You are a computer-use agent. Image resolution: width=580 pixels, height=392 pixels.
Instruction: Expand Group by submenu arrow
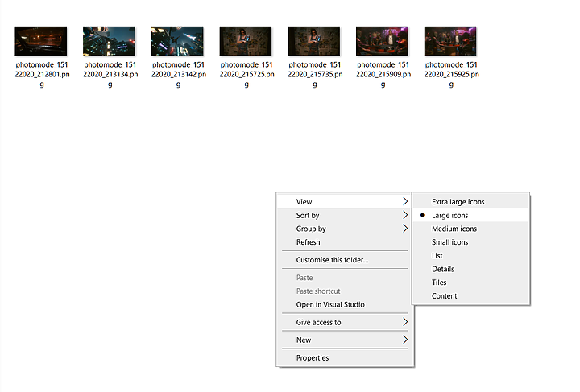click(x=405, y=229)
